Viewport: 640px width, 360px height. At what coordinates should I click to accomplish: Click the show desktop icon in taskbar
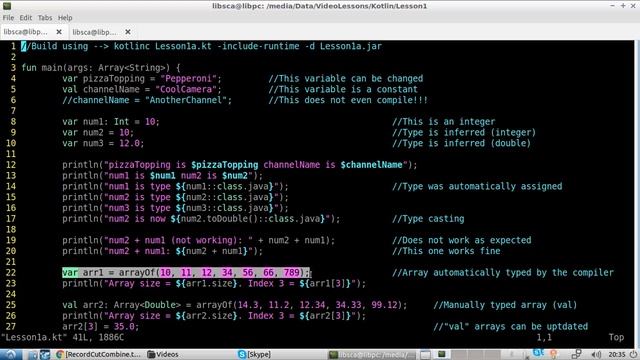pos(425,355)
